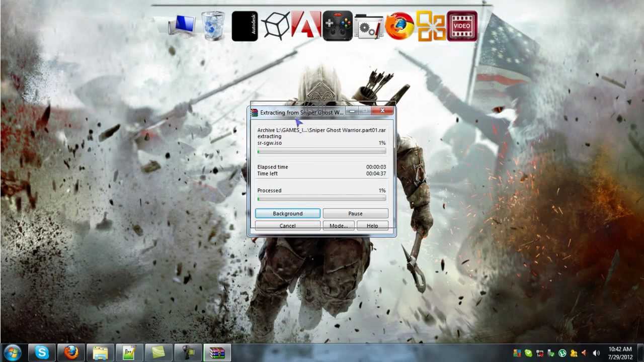The image size is (644, 362).
Task: Launch Microsoft Office dock icon
Action: (x=431, y=26)
